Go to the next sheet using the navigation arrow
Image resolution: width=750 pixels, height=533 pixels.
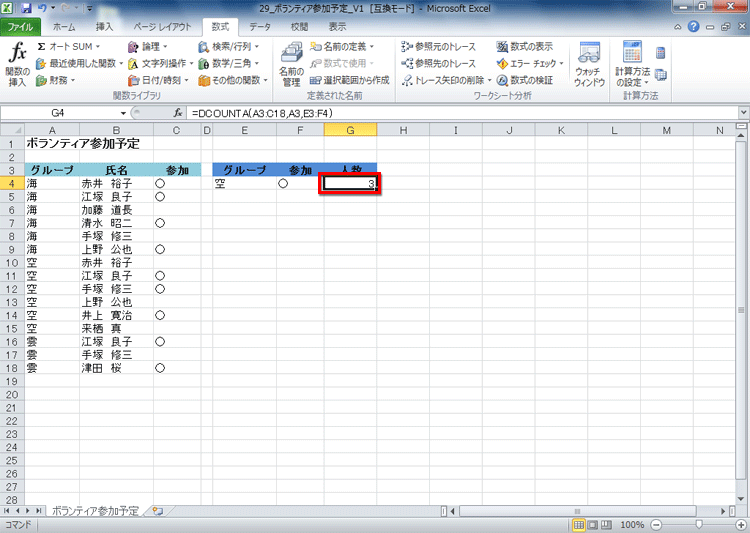pos(28,511)
